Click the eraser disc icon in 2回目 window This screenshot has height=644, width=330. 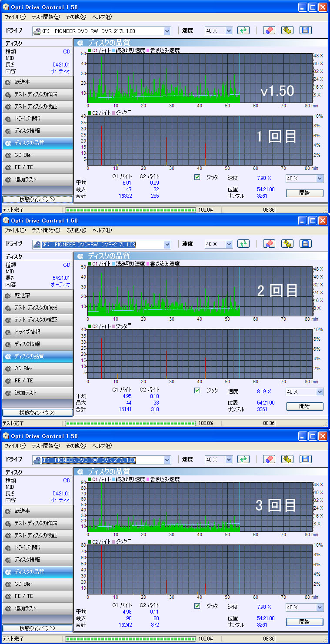pyautogui.click(x=269, y=244)
